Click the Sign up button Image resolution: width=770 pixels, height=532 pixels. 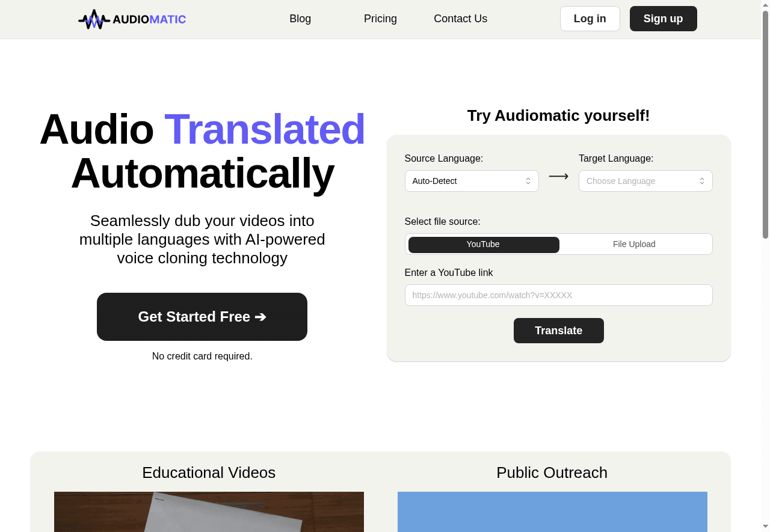(663, 19)
